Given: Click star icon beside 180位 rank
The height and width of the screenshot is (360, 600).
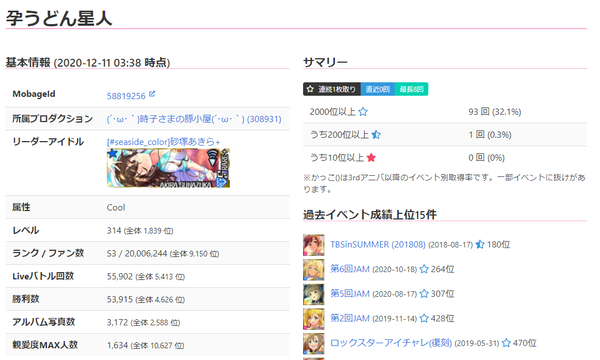Looking at the screenshot, I should click(x=480, y=244).
